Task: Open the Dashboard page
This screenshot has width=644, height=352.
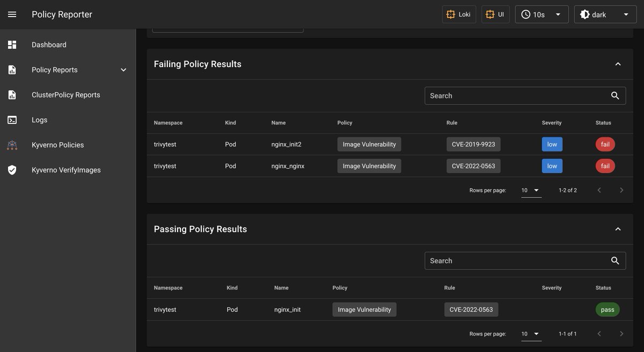Action: point(68,45)
